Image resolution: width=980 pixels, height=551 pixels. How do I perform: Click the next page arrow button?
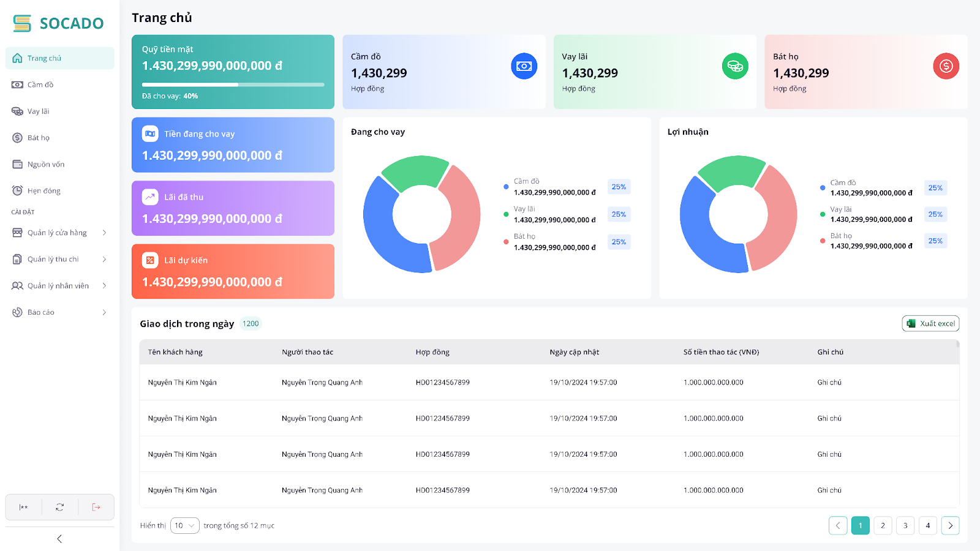point(950,525)
